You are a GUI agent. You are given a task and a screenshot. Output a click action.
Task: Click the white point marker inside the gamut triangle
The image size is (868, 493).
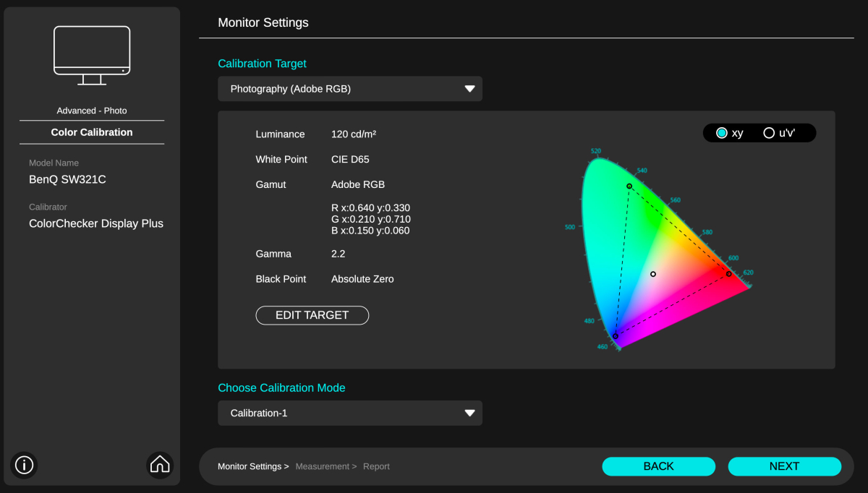653,273
